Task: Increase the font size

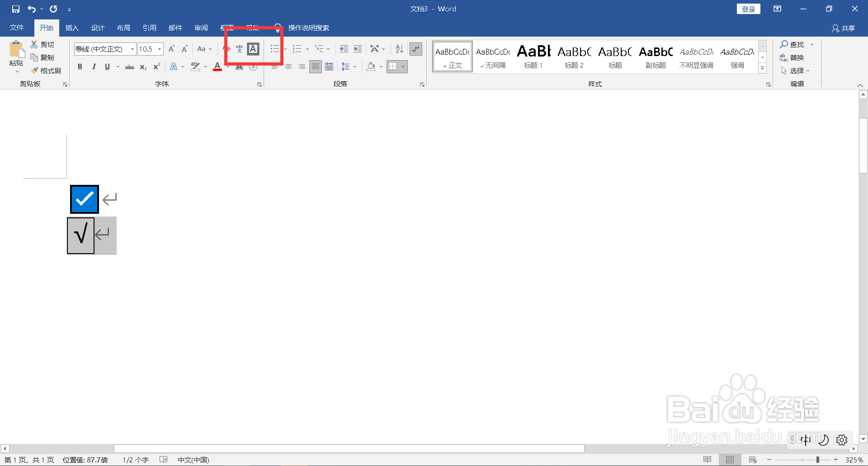Action: pos(171,49)
